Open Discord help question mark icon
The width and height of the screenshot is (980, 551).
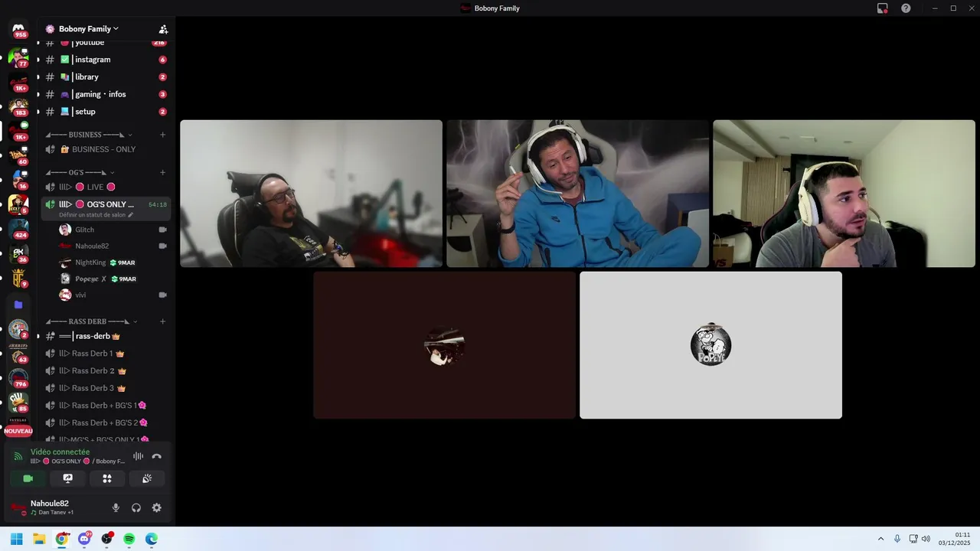click(906, 8)
